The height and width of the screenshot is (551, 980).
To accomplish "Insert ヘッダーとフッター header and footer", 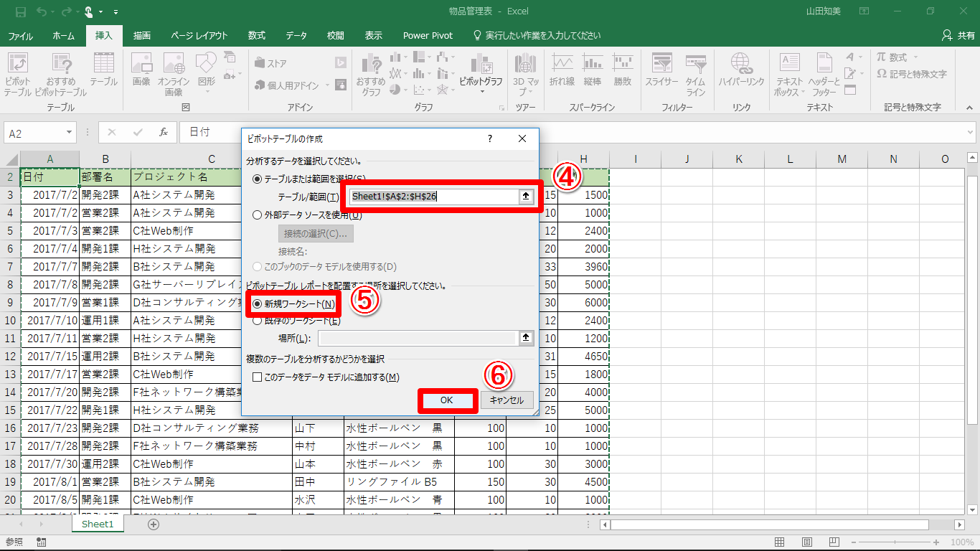I will [824, 74].
